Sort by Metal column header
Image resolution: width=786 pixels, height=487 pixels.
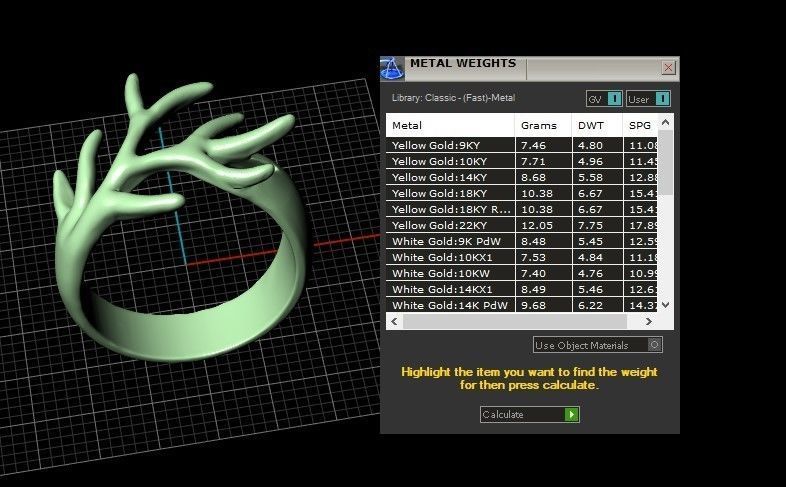point(450,125)
